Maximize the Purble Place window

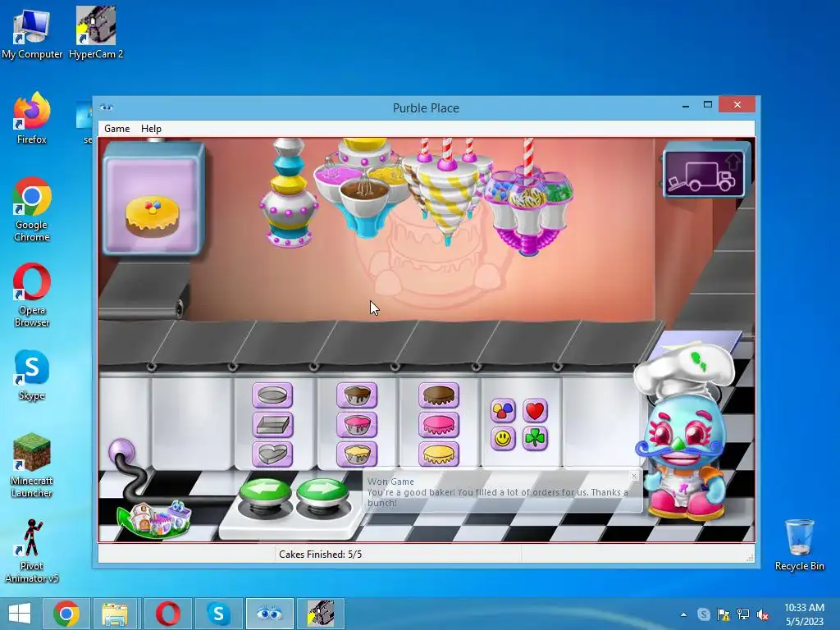tap(708, 104)
